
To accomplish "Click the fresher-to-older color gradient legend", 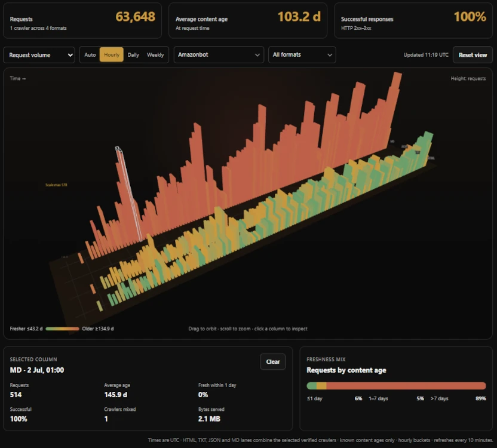I will tap(62, 329).
